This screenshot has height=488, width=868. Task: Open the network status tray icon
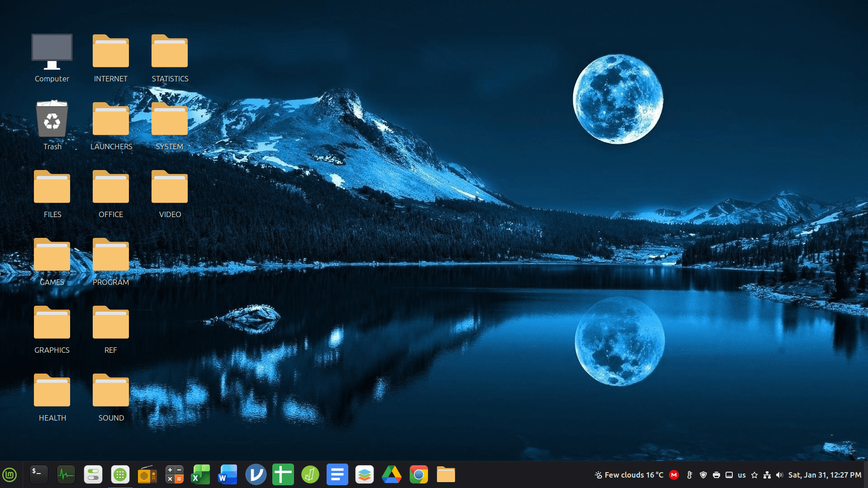coord(767,474)
